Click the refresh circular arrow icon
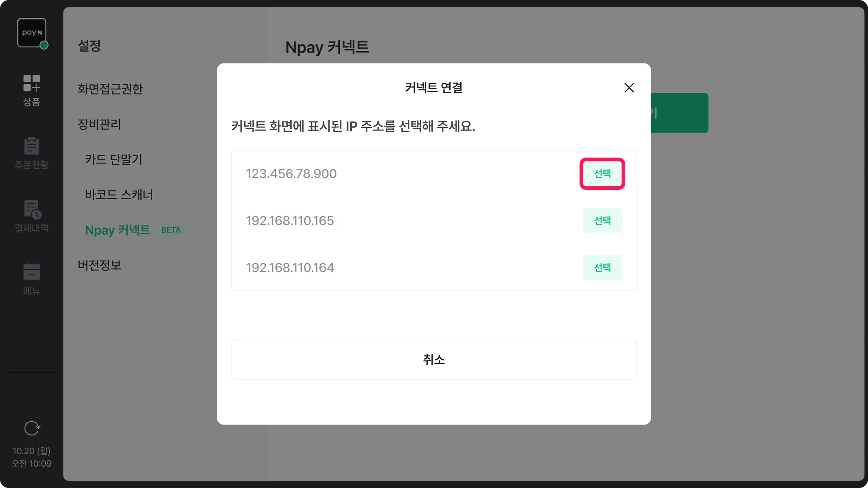Screen dimensions: 868x488 [x=32, y=428]
